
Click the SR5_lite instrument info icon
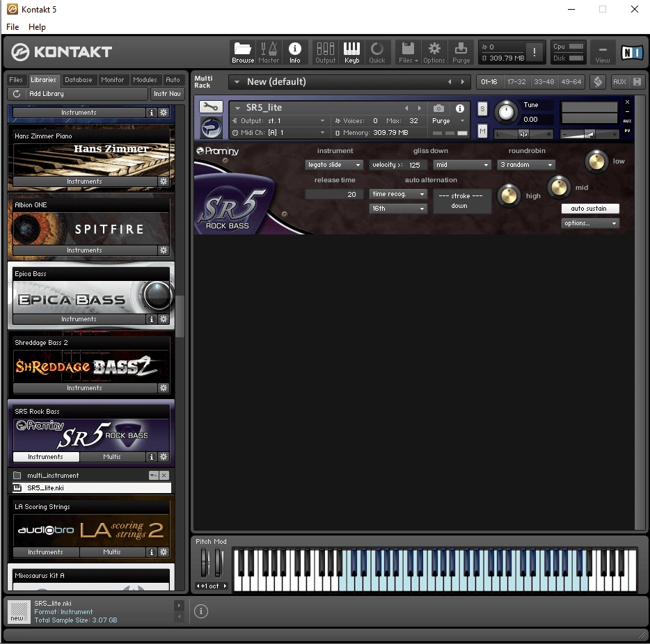coord(460,108)
